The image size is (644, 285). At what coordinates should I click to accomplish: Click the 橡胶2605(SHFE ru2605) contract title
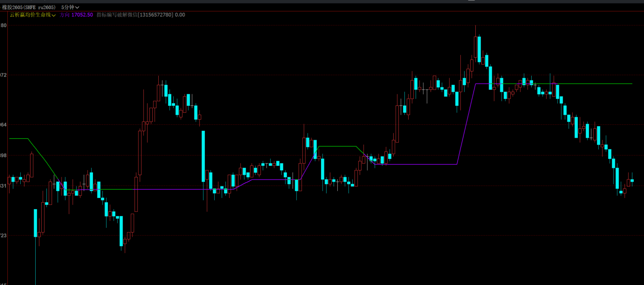tap(29, 7)
